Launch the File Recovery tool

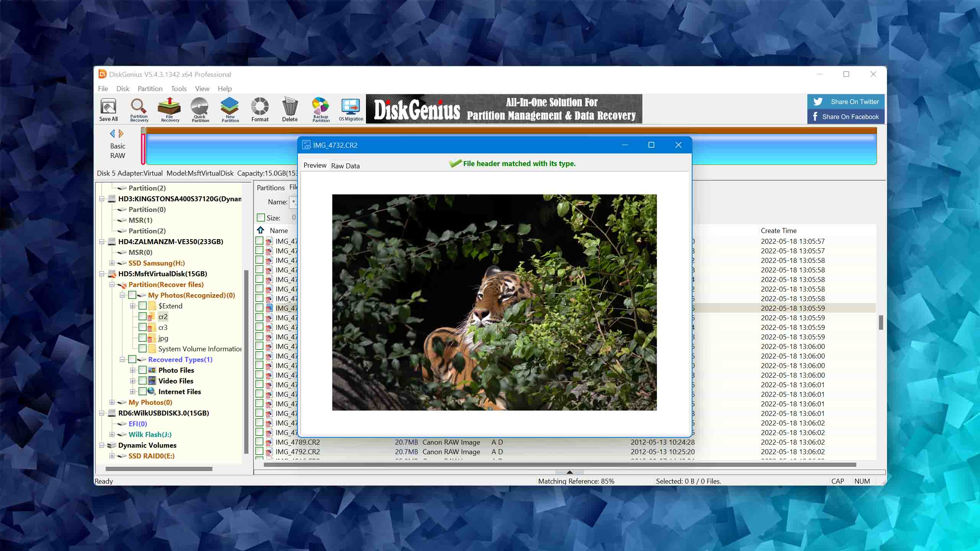click(x=170, y=109)
